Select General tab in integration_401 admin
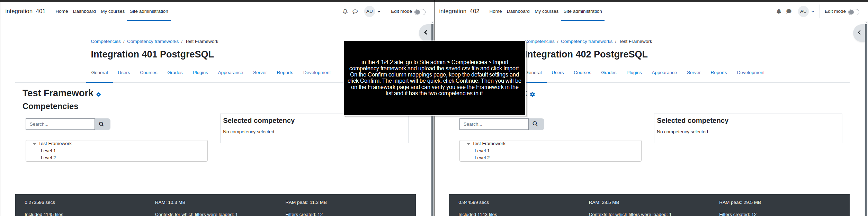Viewport: 868px width, 216px height. [x=99, y=73]
